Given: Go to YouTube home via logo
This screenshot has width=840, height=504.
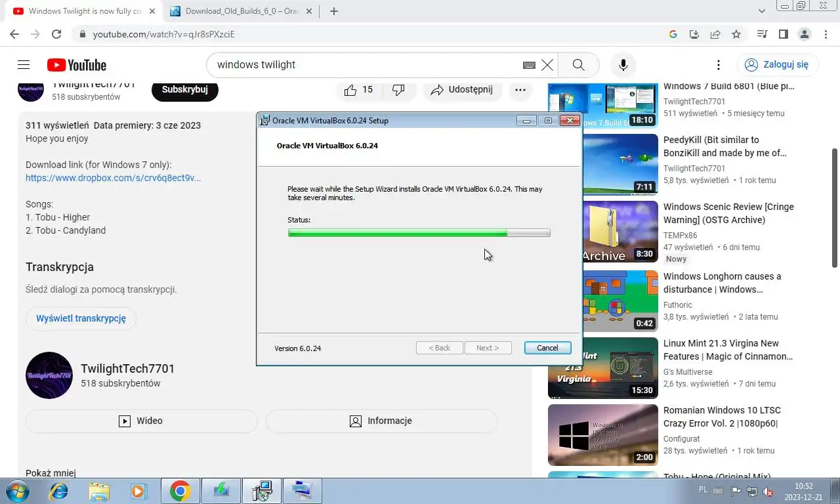Looking at the screenshot, I should 77,65.
